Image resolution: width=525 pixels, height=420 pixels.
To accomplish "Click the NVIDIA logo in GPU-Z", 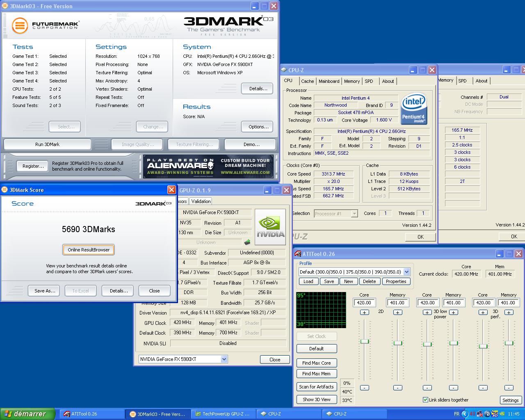I will pos(270,227).
